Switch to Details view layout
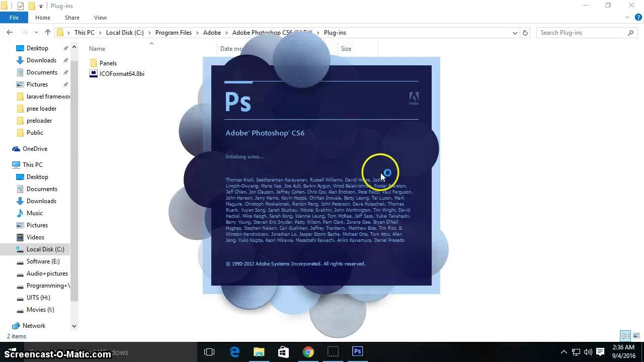644x362 pixels. (625, 336)
